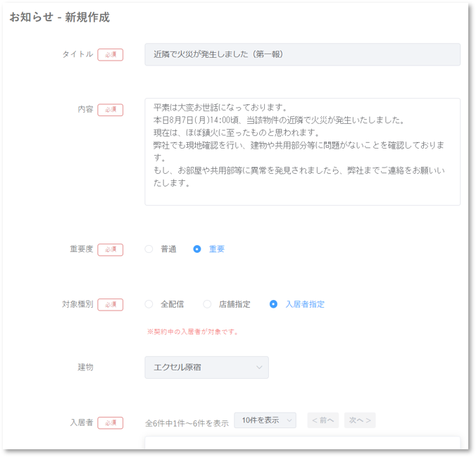Image resolution: width=476 pixels, height=457 pixels.
Task: Click the 必須 badge next to 内容
Action: [110, 110]
